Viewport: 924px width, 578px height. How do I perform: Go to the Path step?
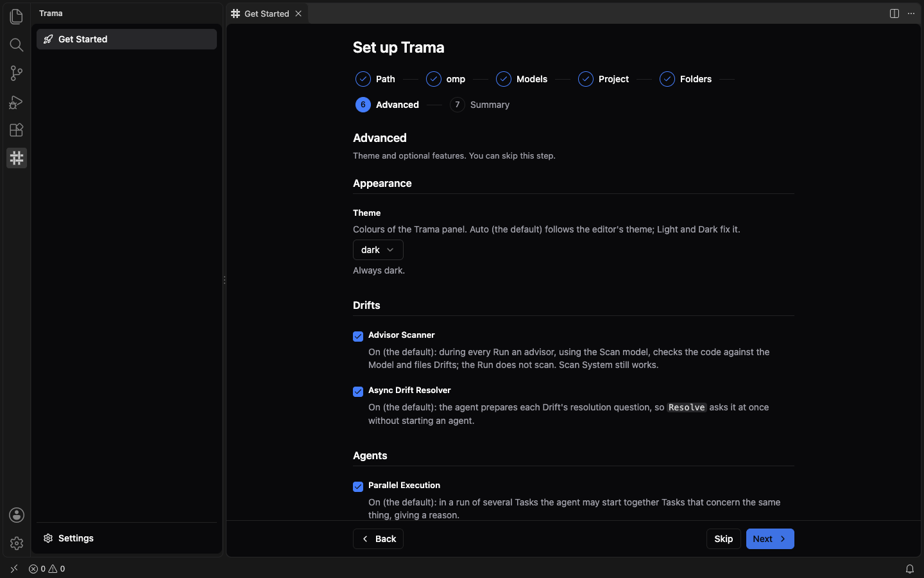(376, 79)
